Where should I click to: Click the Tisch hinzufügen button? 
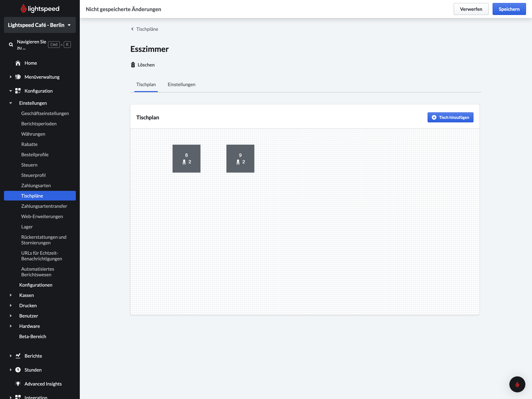click(450, 117)
